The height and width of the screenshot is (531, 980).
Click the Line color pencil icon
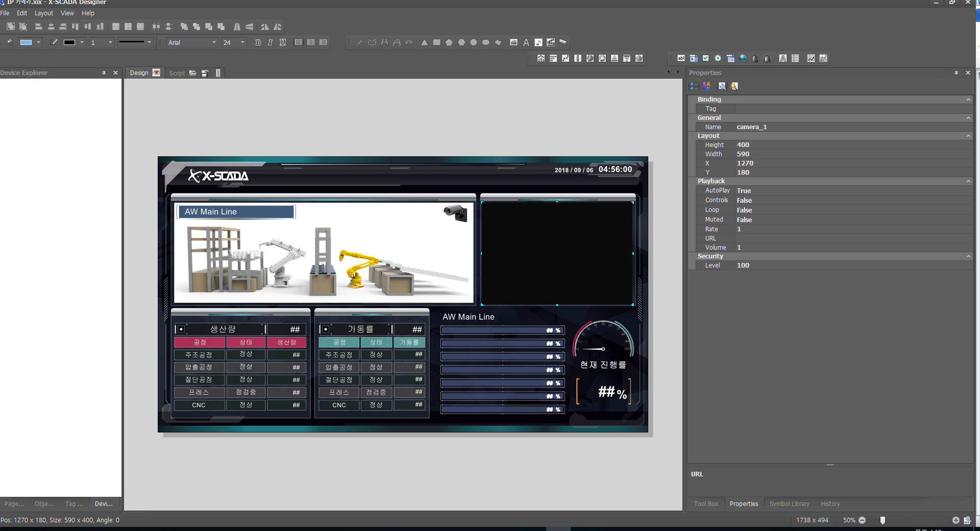tap(54, 42)
